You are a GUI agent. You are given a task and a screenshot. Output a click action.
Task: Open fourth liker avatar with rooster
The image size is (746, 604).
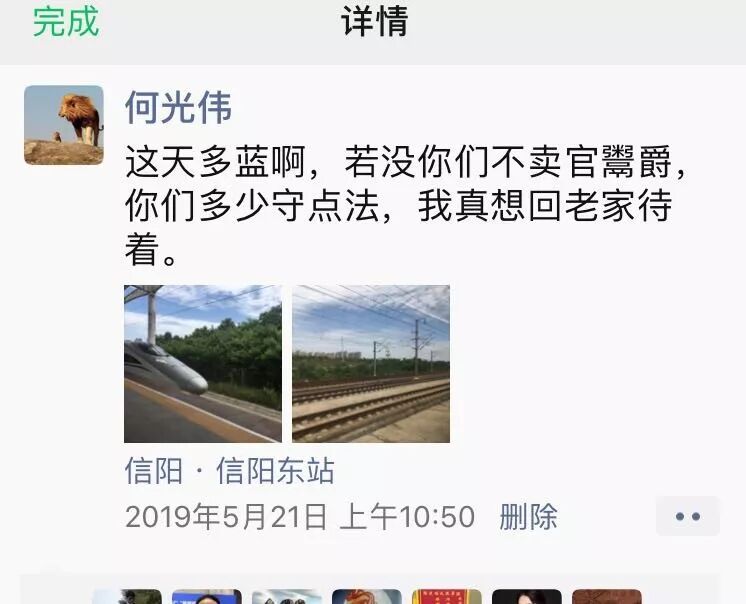[x=366, y=596]
